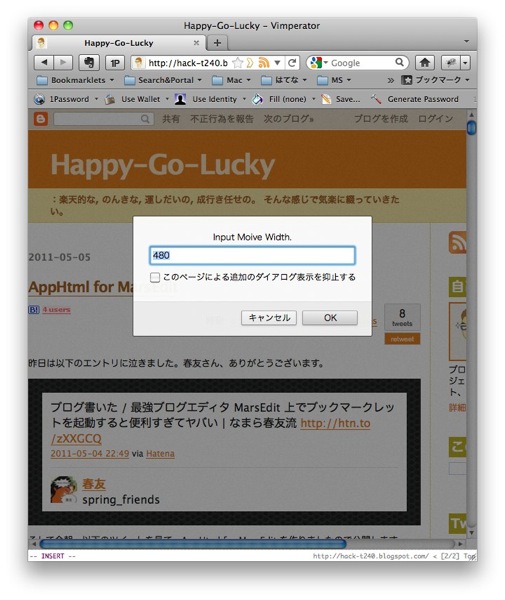Go to the Home page icon
505x600 pixels.
point(425,62)
